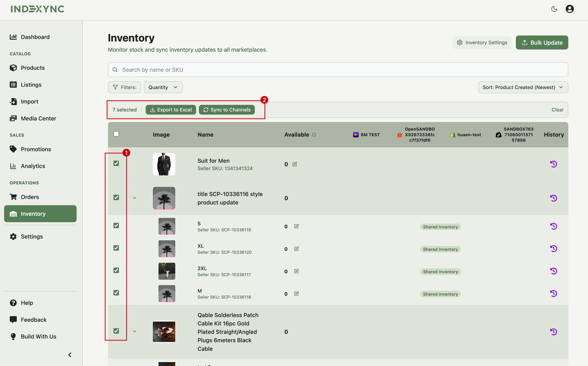Edit quantity for SKU SCP-10336120
588x366 pixels.
[296, 249]
